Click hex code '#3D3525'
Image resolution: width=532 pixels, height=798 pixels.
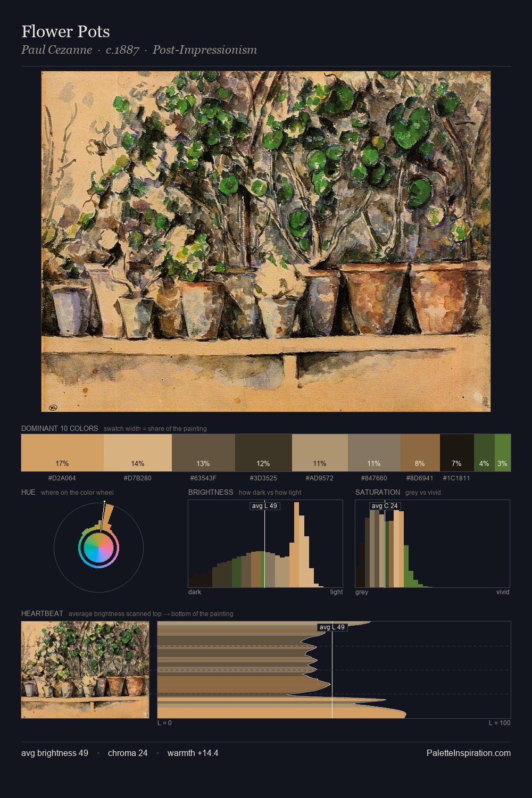(263, 478)
